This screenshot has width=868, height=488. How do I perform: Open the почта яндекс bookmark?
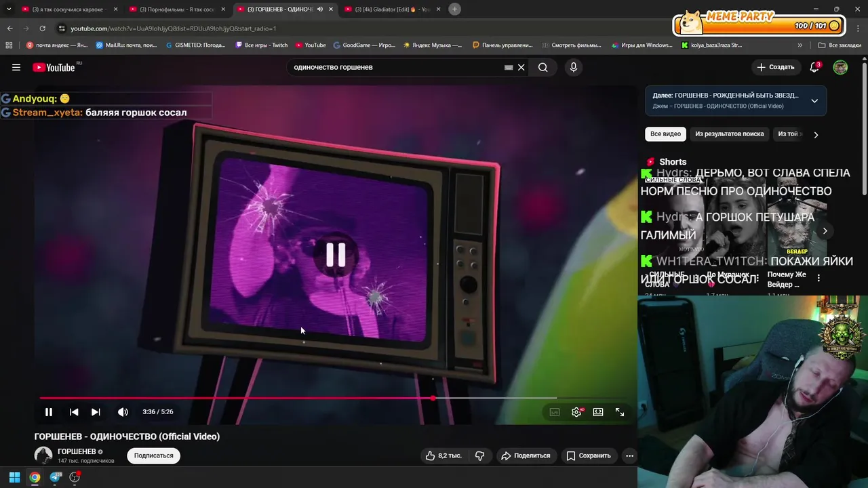pos(57,45)
